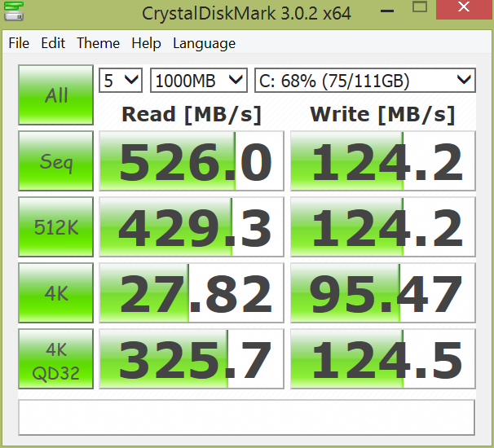Select the Seq read result 526.0
Image resolution: width=494 pixels, height=448 pixels.
pos(192,161)
